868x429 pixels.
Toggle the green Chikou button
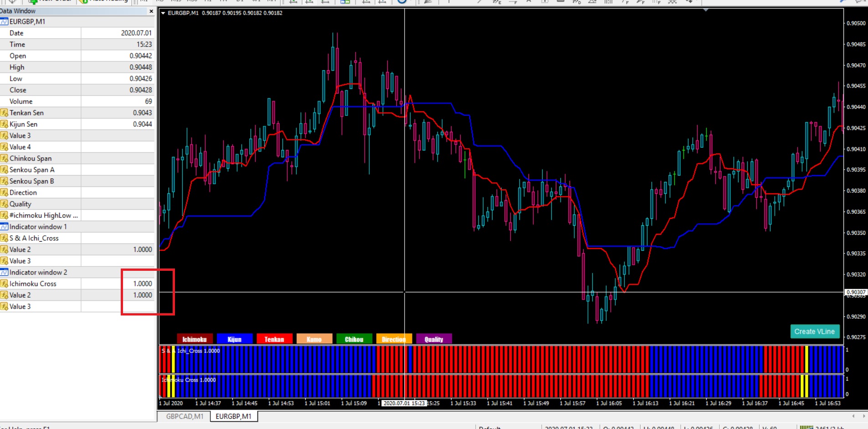click(x=354, y=339)
